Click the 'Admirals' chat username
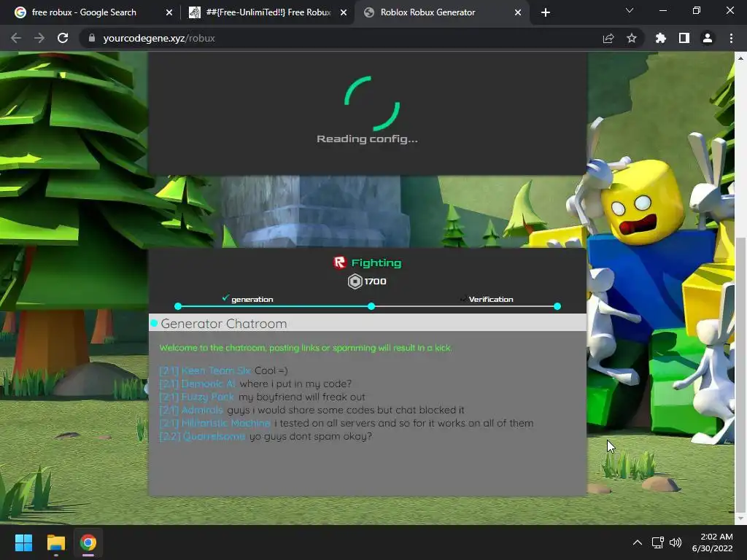This screenshot has height=560, width=747. [203, 410]
